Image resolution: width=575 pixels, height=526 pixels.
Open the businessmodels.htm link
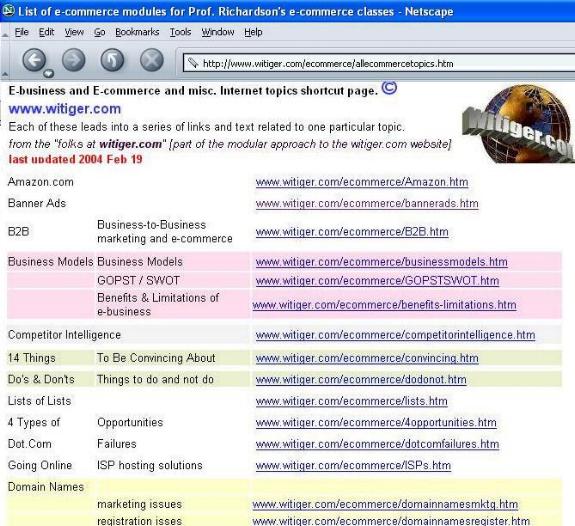[381, 262]
